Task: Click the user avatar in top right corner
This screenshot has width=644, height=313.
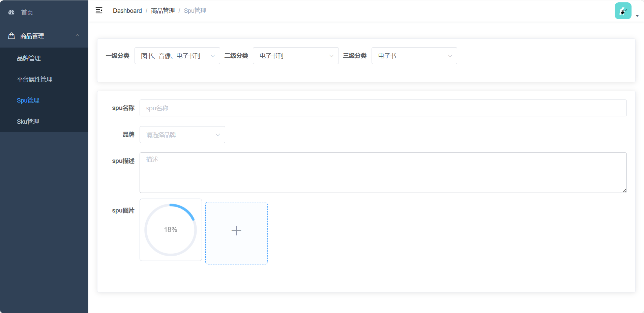Action: [x=622, y=10]
